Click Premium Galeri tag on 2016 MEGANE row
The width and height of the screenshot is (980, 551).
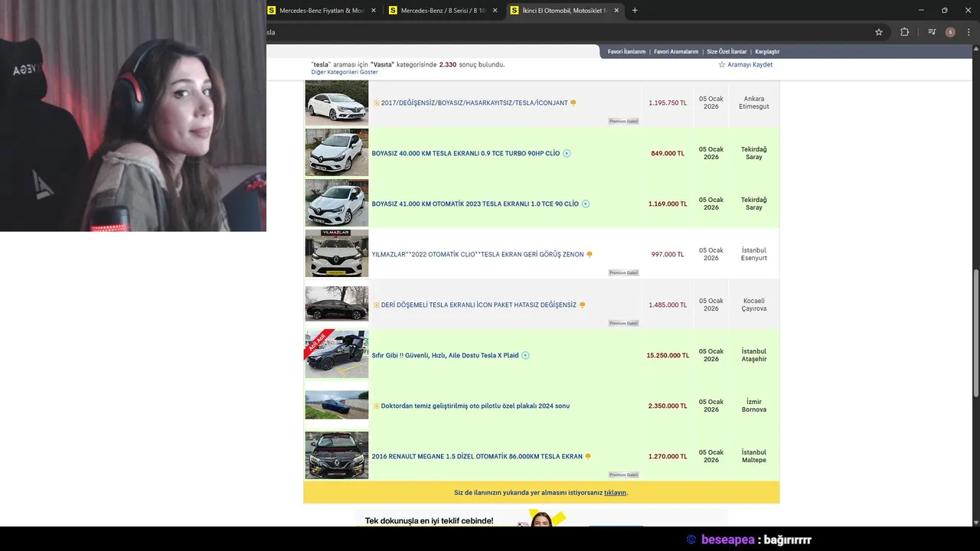tap(623, 474)
